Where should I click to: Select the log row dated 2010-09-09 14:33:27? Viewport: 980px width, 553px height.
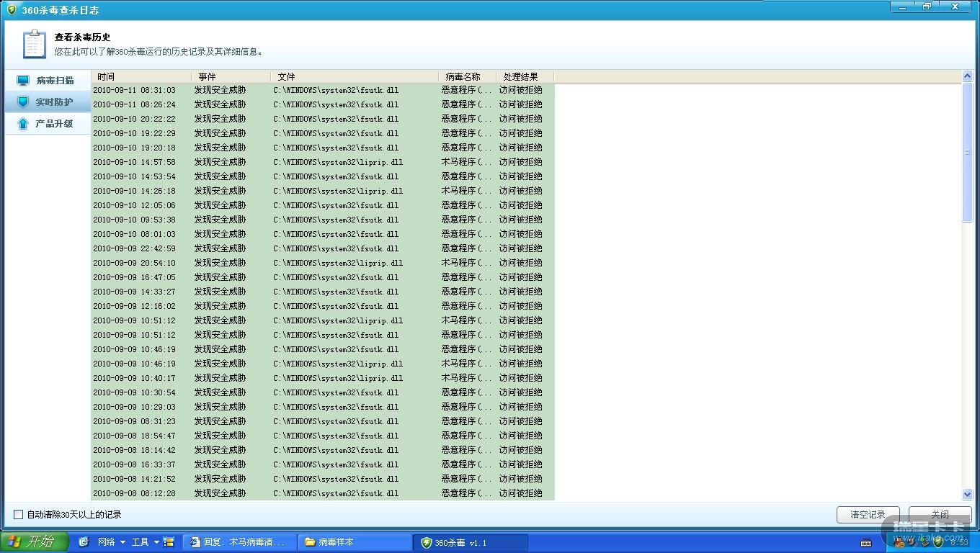coord(323,292)
